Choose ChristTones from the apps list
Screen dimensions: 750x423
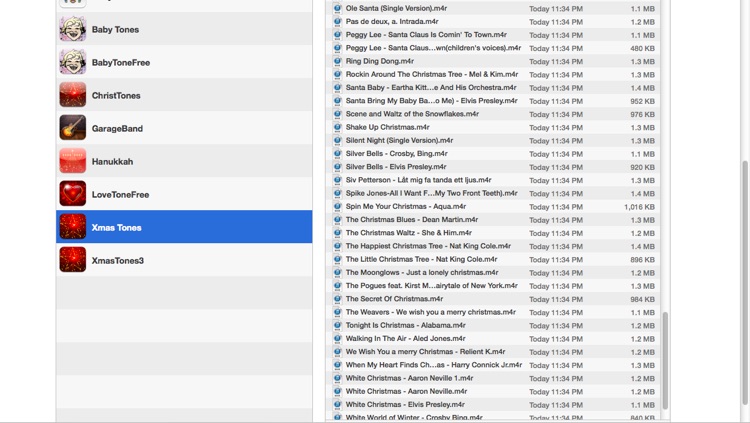coord(184,95)
